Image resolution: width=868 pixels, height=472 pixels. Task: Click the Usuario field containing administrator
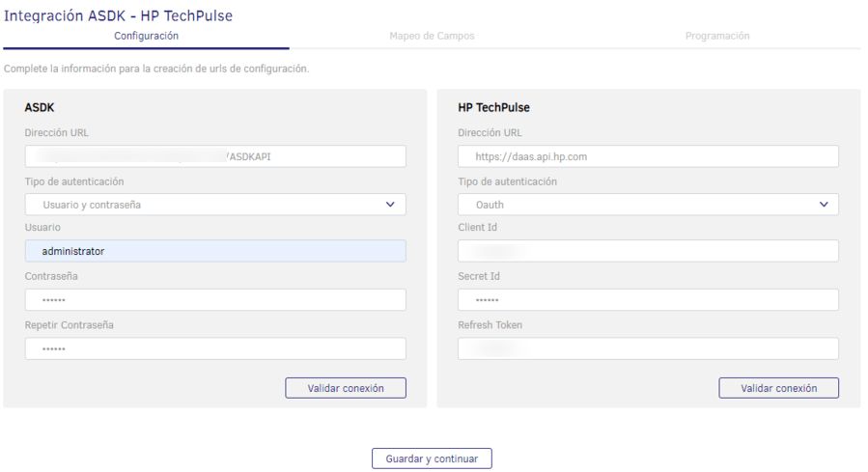coord(215,251)
